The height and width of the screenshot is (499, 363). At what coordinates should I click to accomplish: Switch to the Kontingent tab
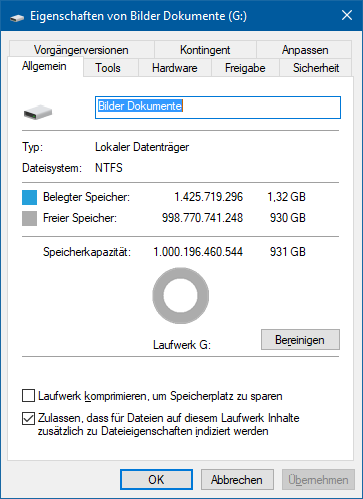[x=205, y=50]
